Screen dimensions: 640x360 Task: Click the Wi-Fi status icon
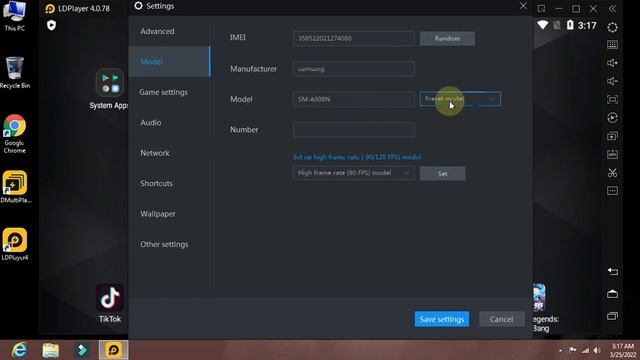542,25
